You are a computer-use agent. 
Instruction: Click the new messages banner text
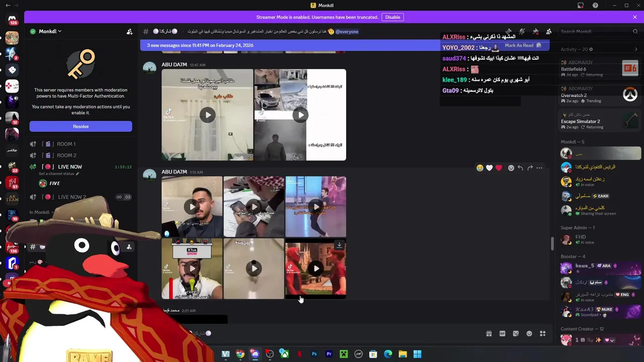(x=200, y=45)
